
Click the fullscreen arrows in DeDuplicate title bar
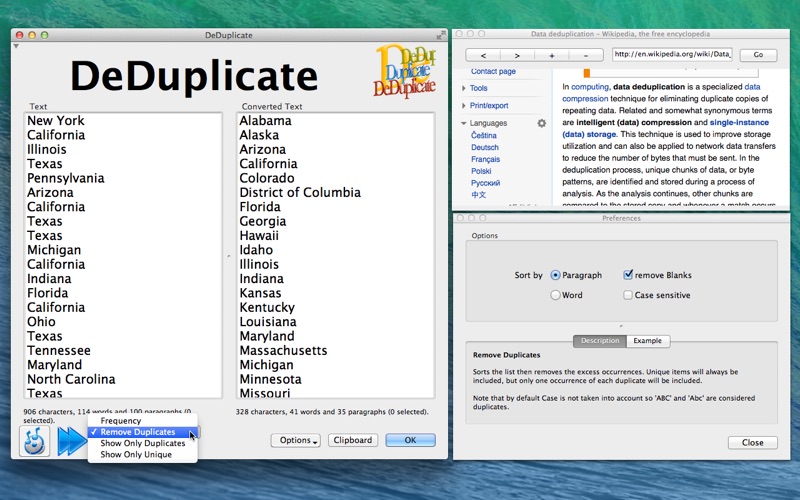point(441,35)
